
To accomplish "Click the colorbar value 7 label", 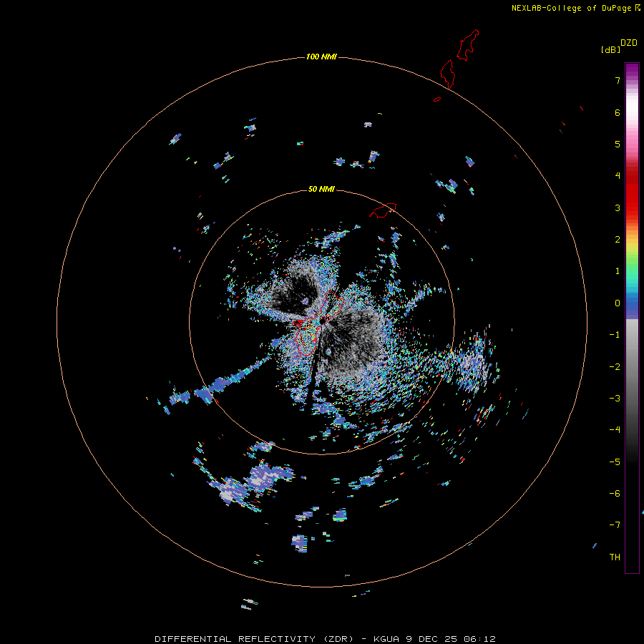I will [618, 80].
